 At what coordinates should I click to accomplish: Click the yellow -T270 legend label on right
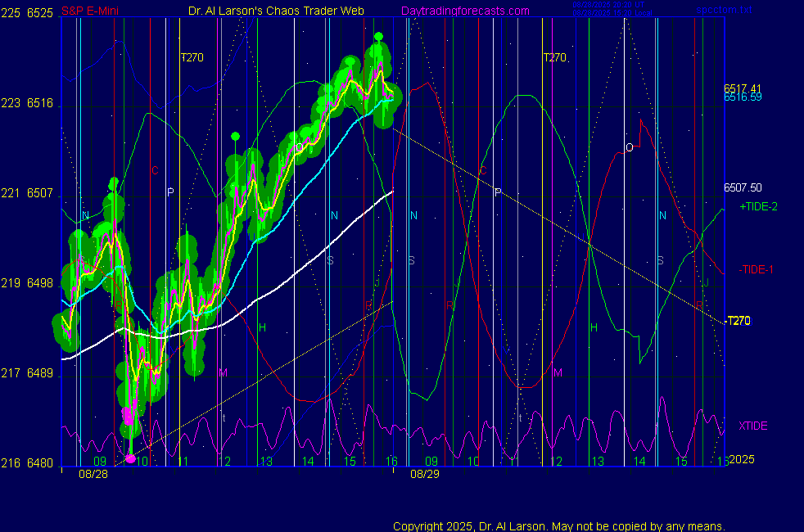click(x=738, y=321)
